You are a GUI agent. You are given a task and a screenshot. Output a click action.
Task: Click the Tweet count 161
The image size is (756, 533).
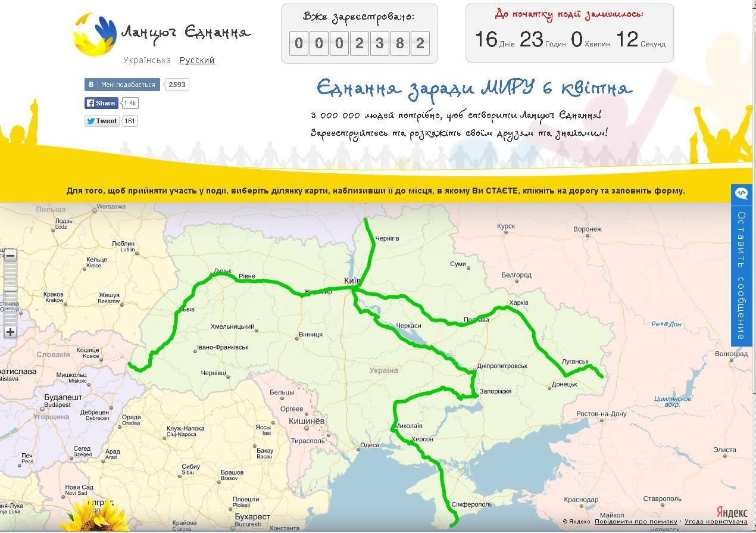point(130,121)
